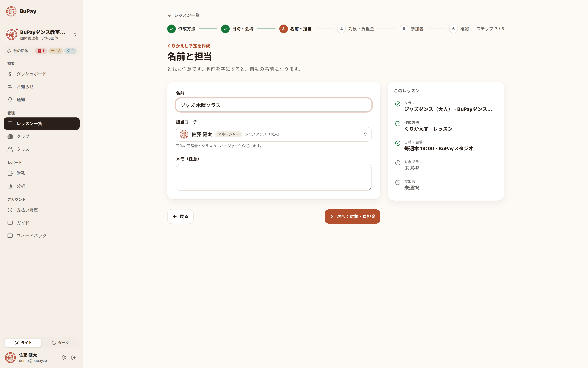Click the 支払い履歴 history icon
Screen dimensions: 588x368
10,210
